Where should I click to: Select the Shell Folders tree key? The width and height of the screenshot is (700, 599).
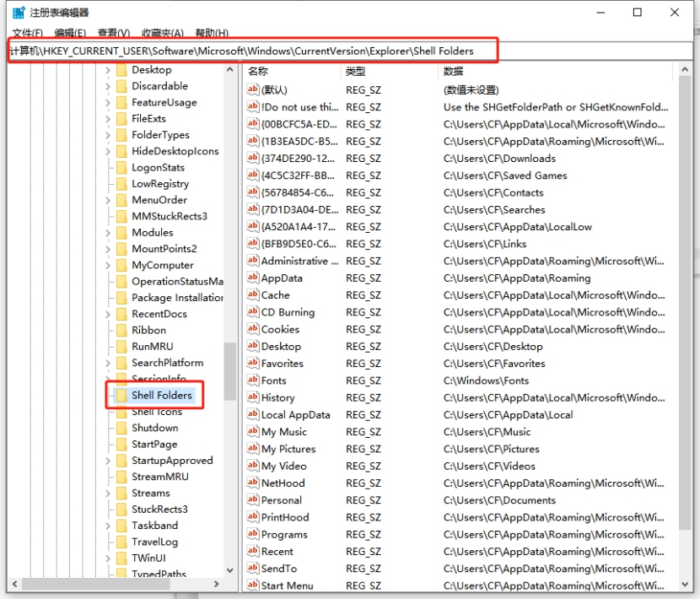(161, 395)
